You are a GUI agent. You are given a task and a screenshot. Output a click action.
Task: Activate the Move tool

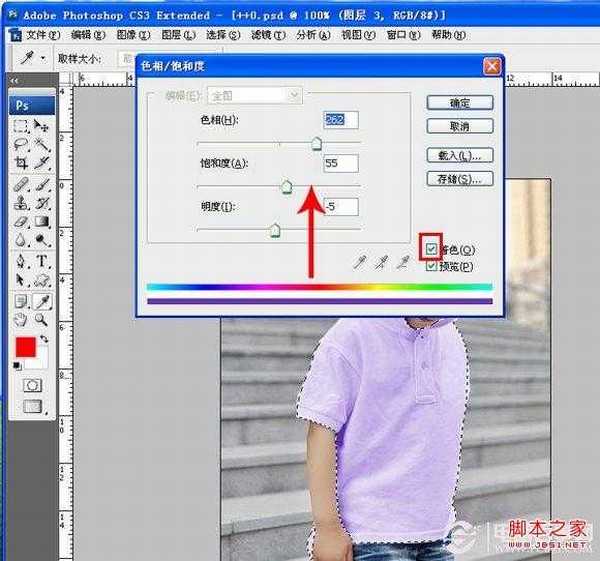[x=42, y=125]
